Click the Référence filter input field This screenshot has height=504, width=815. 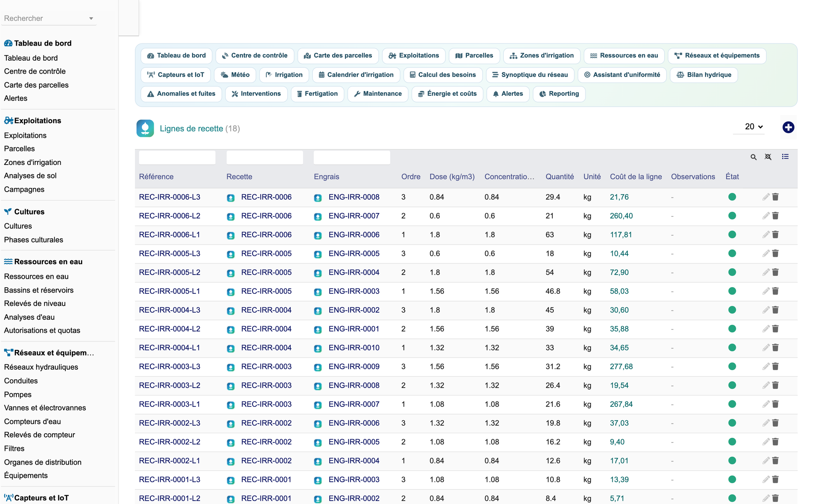point(177,157)
